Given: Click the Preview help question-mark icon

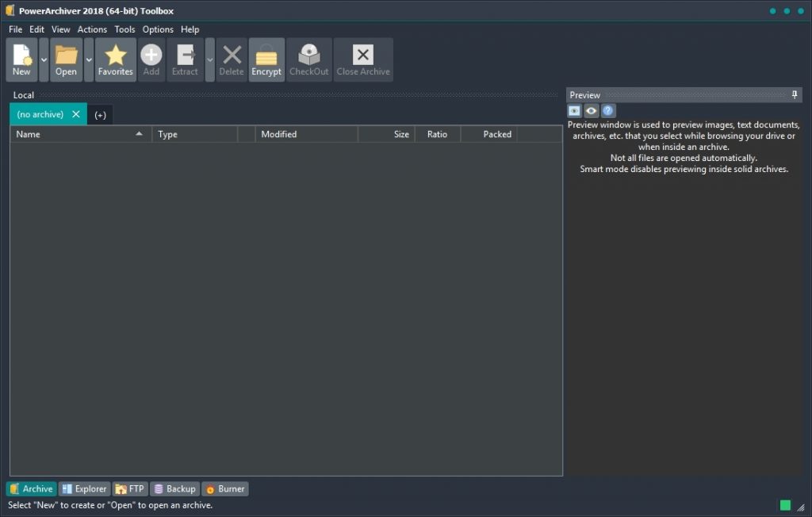Looking at the screenshot, I should (x=608, y=111).
